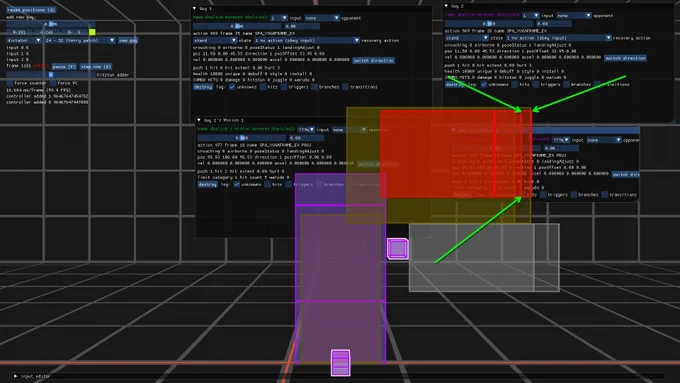The width and height of the screenshot is (680, 383).
Task: Click Guy 1's Minion 1 0.00 field
Action: pyautogui.click(x=306, y=137)
